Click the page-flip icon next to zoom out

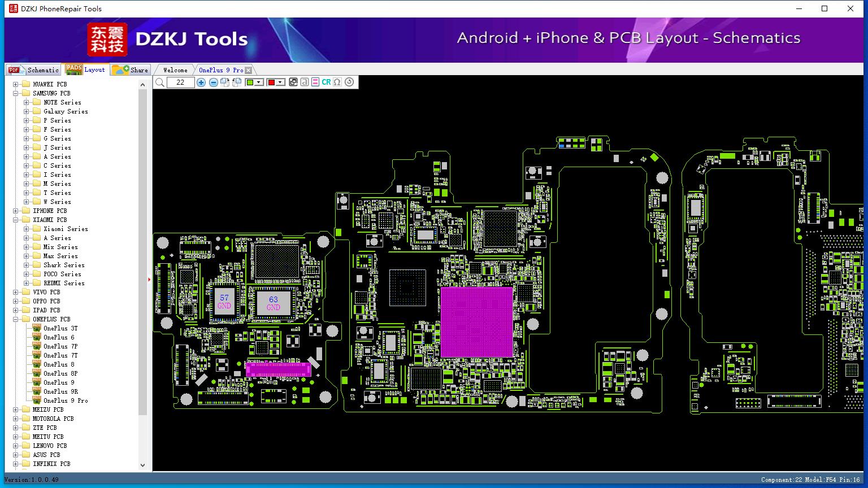click(225, 82)
